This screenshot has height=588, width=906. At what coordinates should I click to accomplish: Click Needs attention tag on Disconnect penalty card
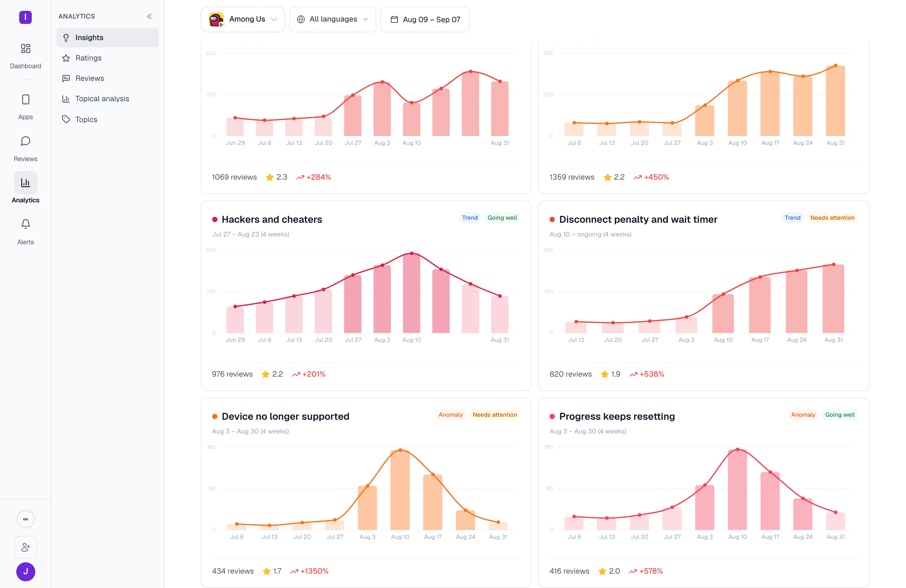click(x=832, y=218)
